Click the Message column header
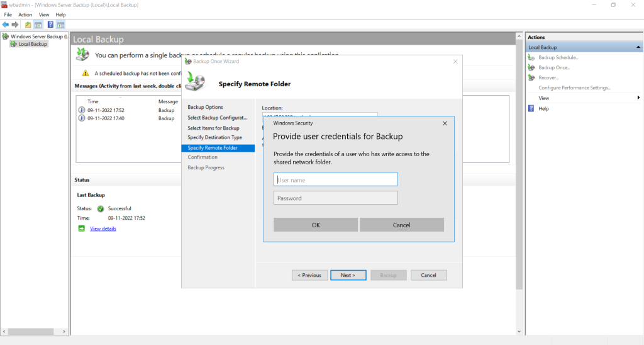The width and height of the screenshot is (644, 345). coord(168,101)
